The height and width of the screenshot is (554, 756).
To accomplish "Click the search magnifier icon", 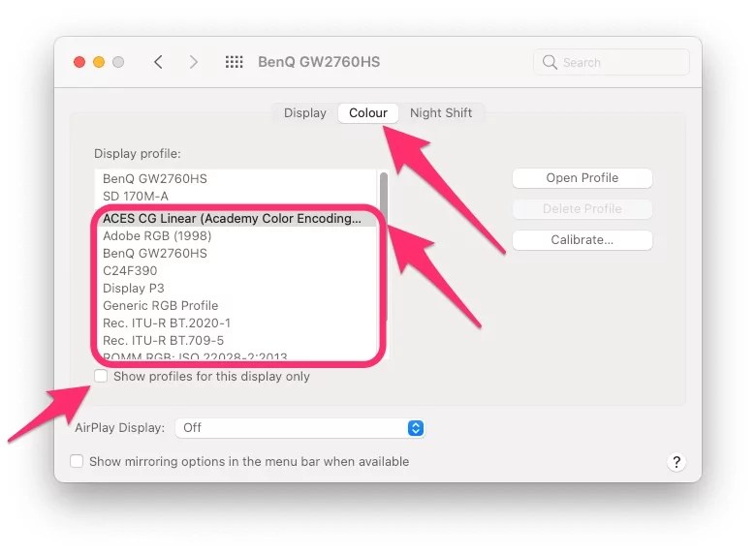I will 550,62.
